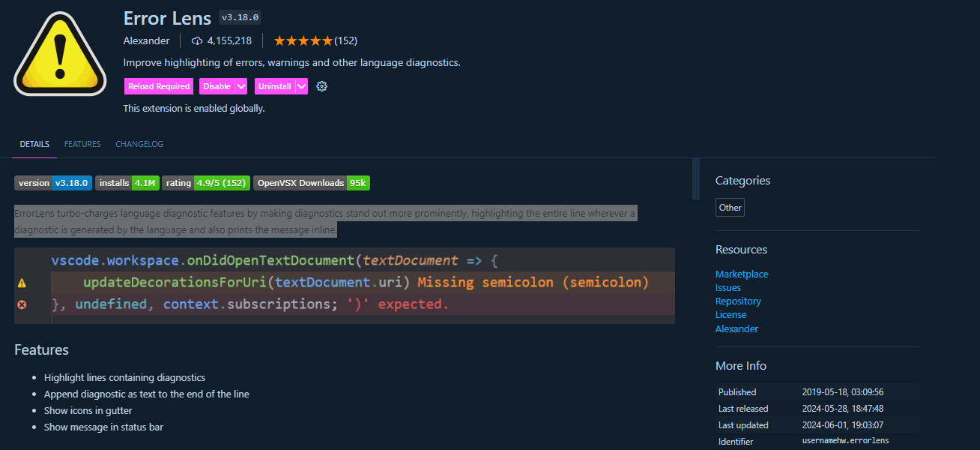The image size is (980, 450).
Task: Switch to the CHANGELOG tab
Action: point(139,144)
